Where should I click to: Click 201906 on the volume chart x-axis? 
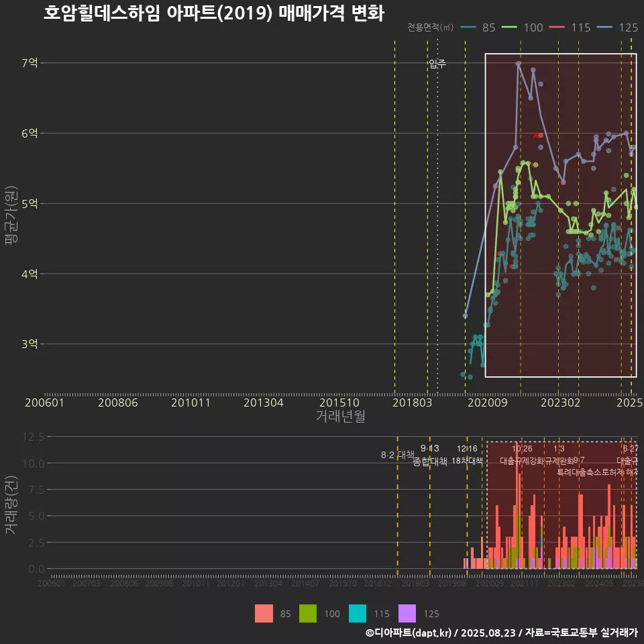point(452,583)
